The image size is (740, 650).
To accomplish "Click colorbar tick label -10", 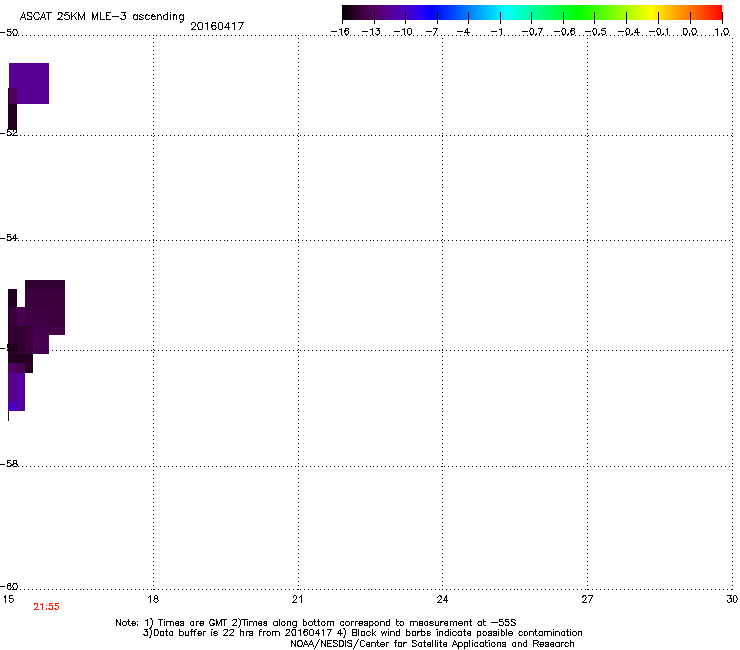I will click(403, 32).
